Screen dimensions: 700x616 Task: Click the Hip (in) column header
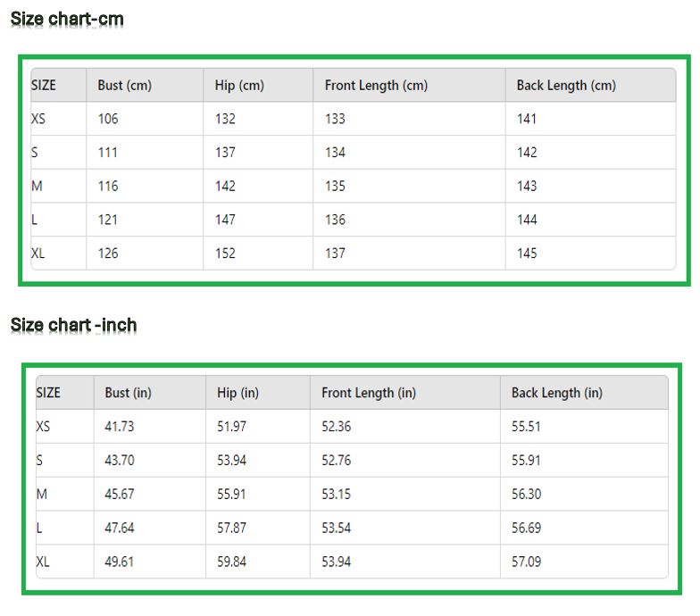coord(237,393)
